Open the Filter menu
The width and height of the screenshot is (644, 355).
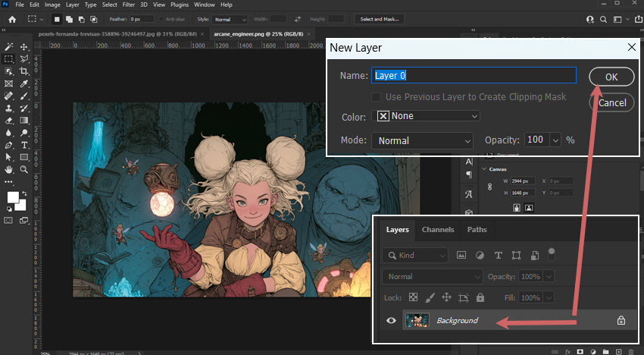129,5
